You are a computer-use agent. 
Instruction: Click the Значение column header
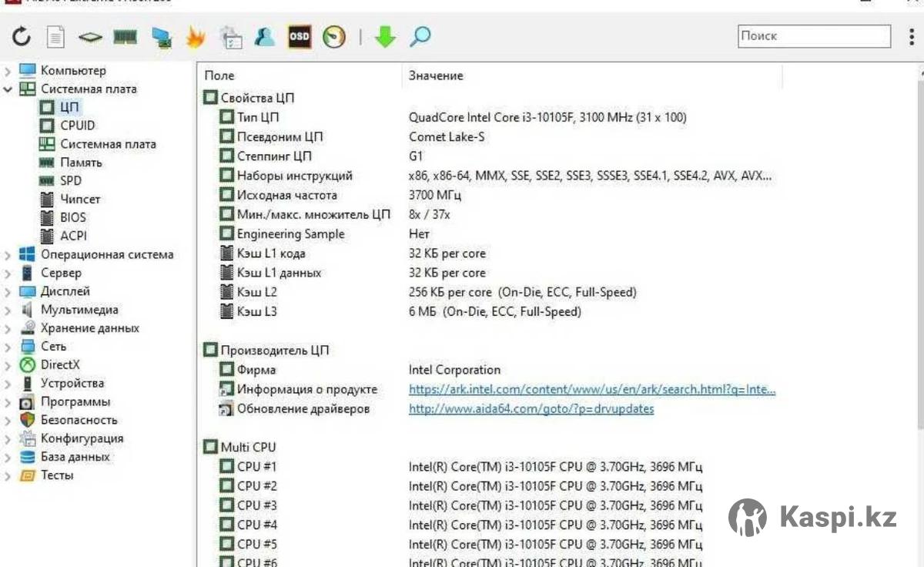tap(436, 75)
